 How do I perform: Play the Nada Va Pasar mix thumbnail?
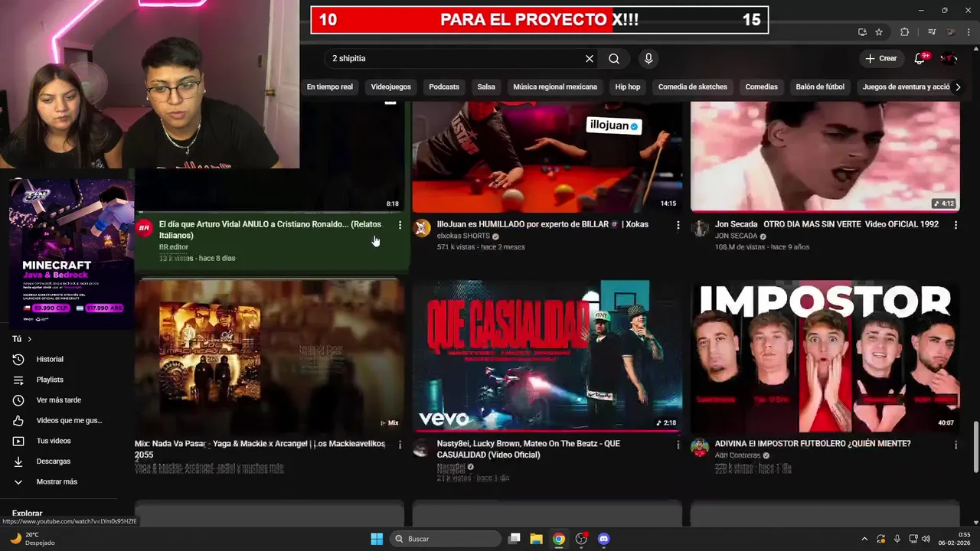[269, 355]
